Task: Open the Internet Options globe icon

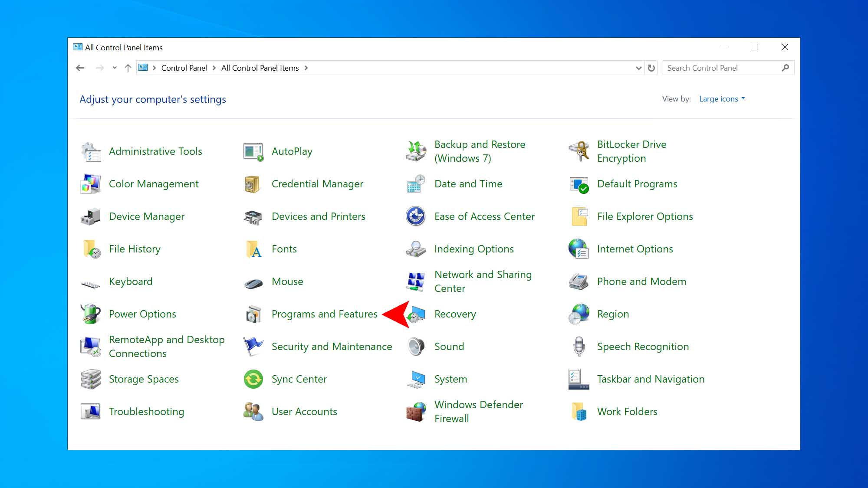Action: [x=579, y=249]
